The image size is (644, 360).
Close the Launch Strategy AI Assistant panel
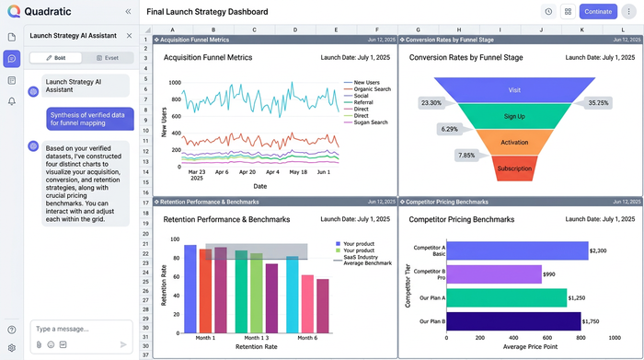coord(130,36)
